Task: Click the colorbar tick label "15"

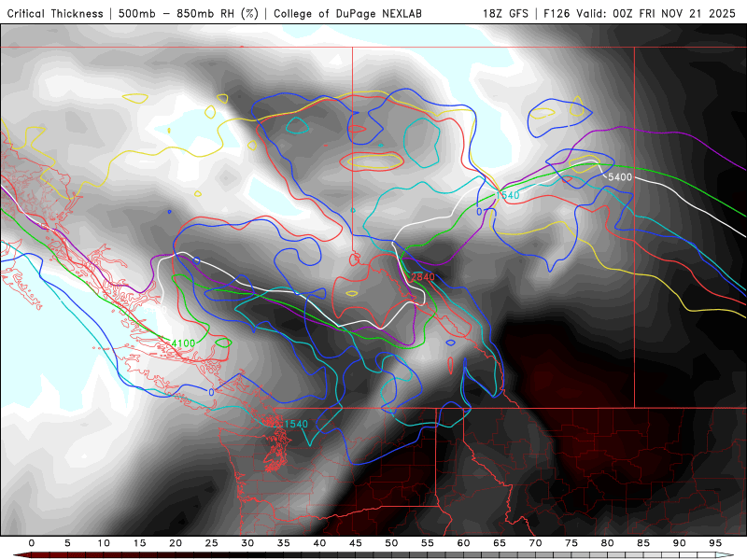Action: pos(139,543)
